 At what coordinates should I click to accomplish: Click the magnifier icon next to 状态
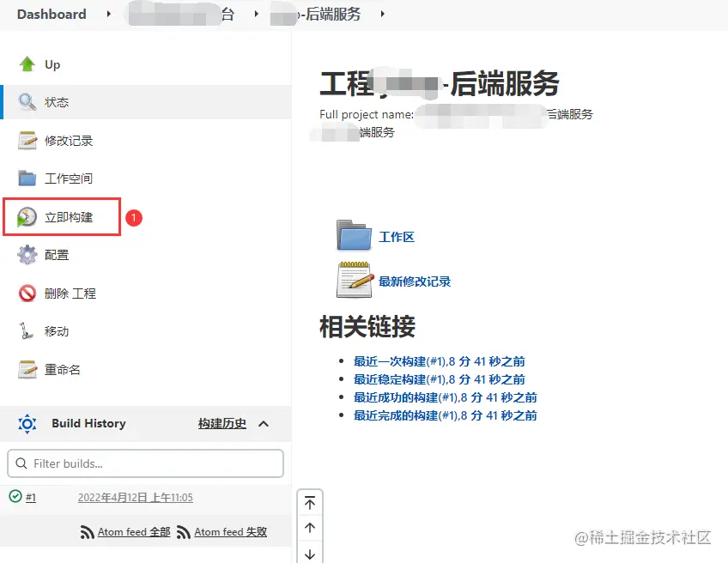pos(27,102)
